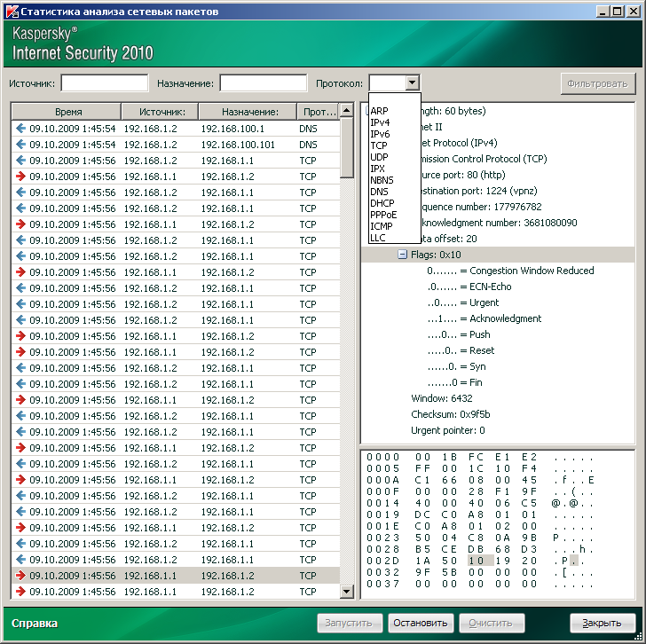646x644 pixels.
Task: Open the Справка help link
Action: (x=35, y=624)
